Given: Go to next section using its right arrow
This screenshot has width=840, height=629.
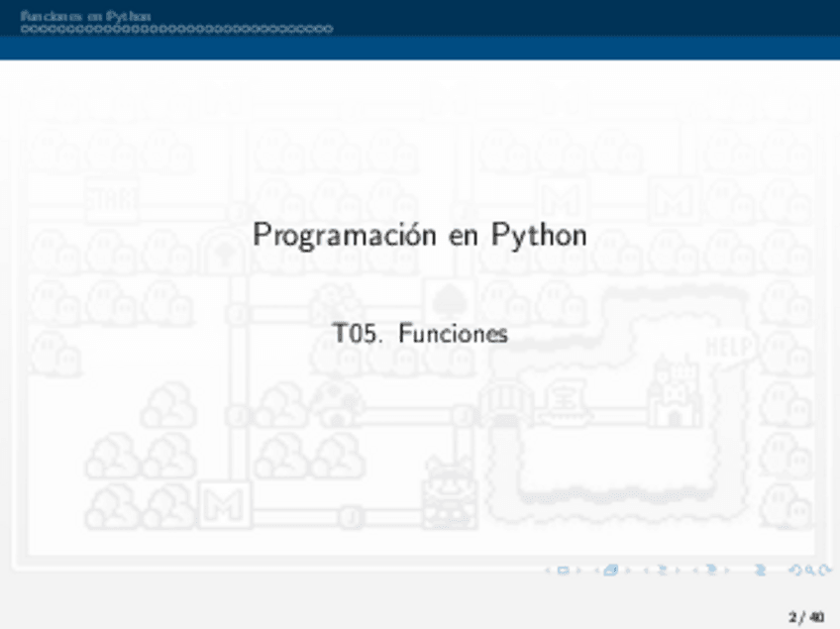Looking at the screenshot, I should (726, 570).
